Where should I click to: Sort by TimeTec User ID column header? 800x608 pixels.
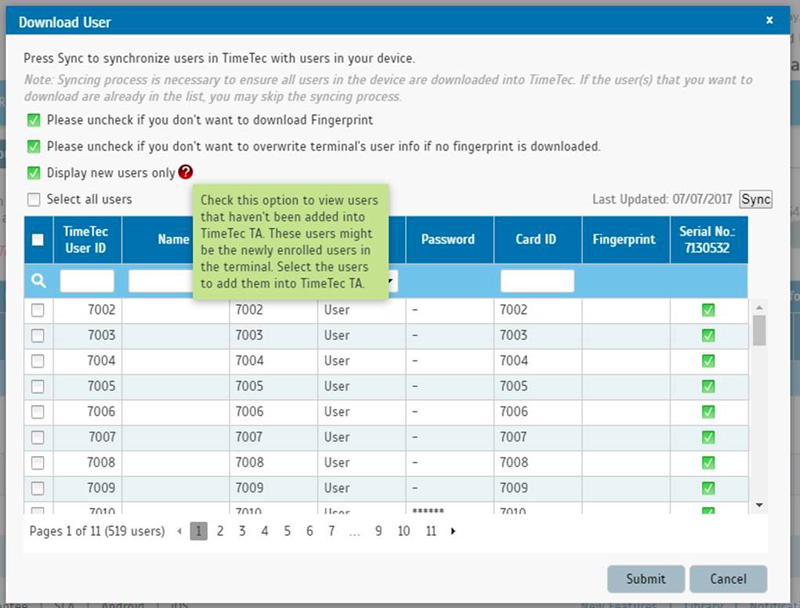pyautogui.click(x=86, y=240)
